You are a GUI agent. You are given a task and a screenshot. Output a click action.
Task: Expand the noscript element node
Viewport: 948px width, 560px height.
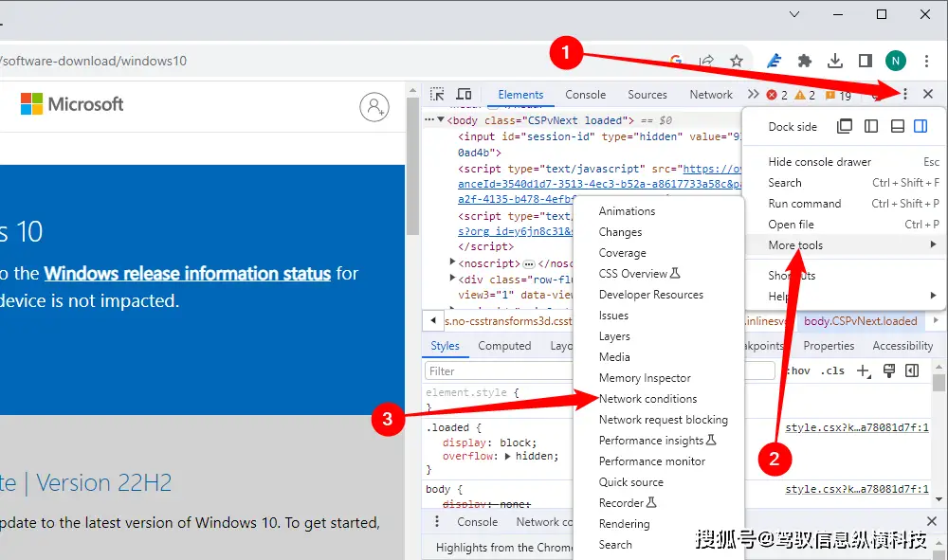coord(452,262)
